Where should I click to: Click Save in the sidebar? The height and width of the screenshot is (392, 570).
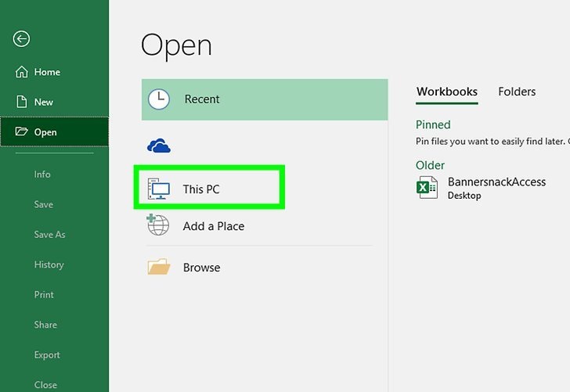[x=44, y=204]
